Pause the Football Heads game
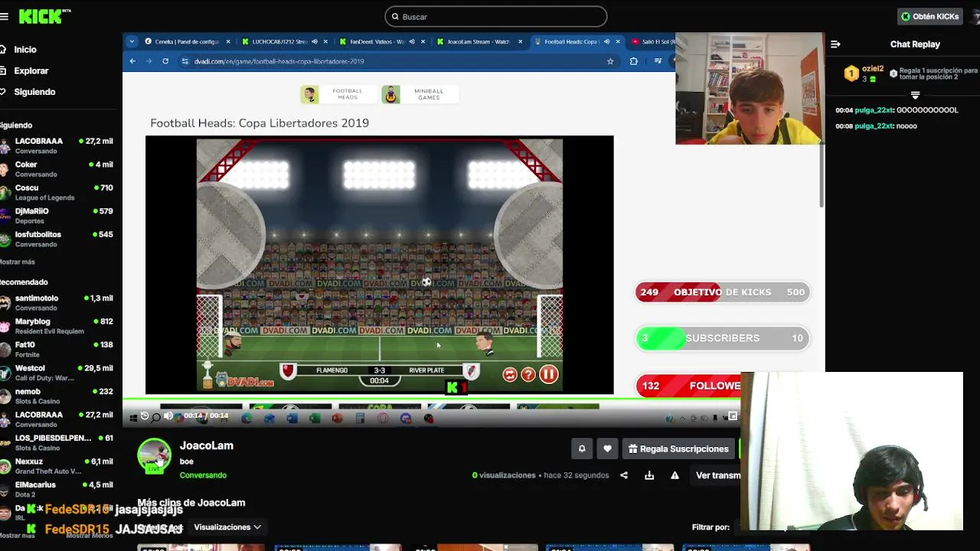Viewport: 980px width, 551px height. pyautogui.click(x=548, y=374)
